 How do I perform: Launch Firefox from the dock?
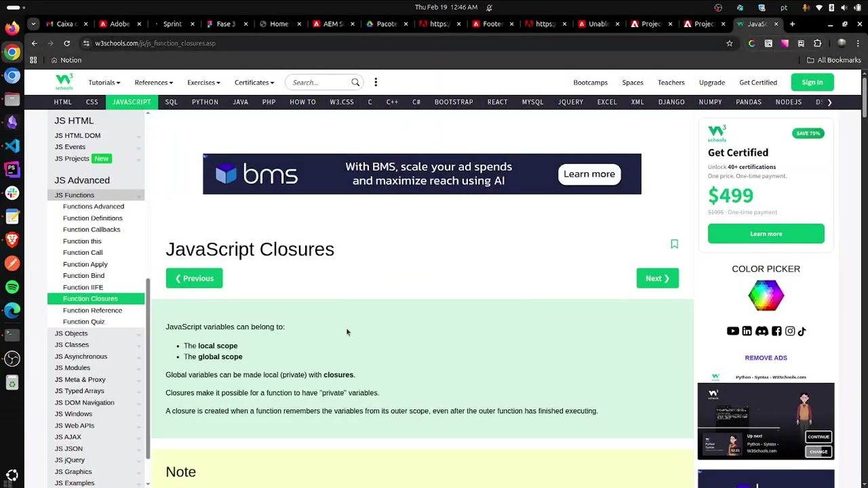12,28
